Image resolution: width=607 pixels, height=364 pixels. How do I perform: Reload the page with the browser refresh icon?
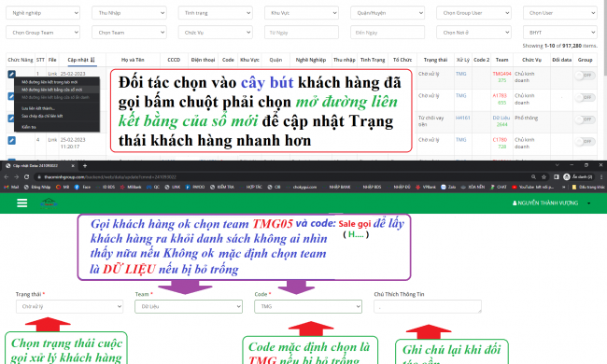(26, 176)
